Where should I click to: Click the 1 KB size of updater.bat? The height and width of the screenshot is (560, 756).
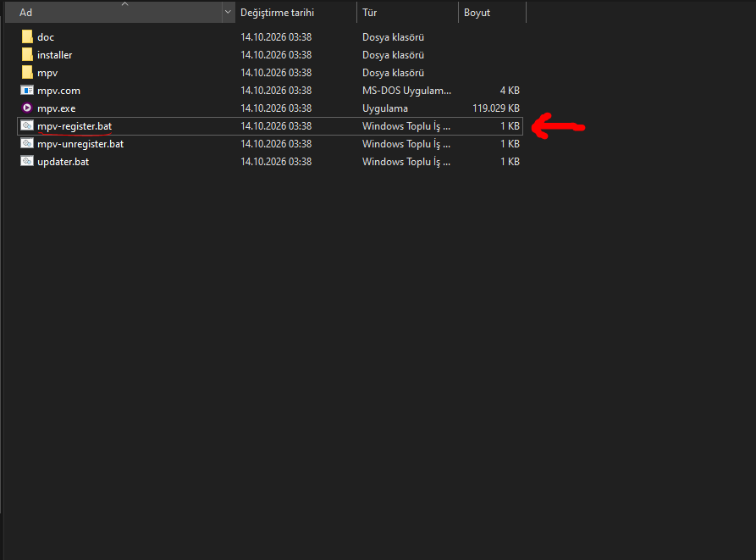[x=510, y=162]
